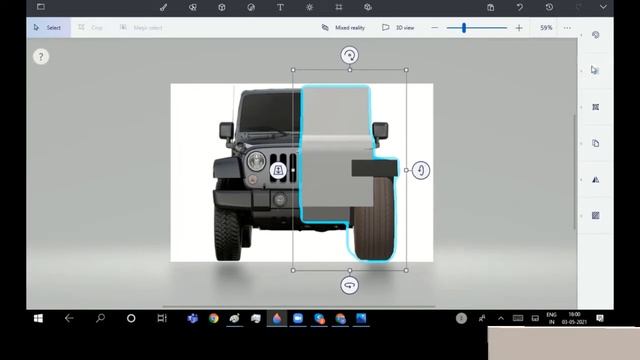The width and height of the screenshot is (640, 360).
Task: Click the Paste icon
Action: [x=491, y=7]
